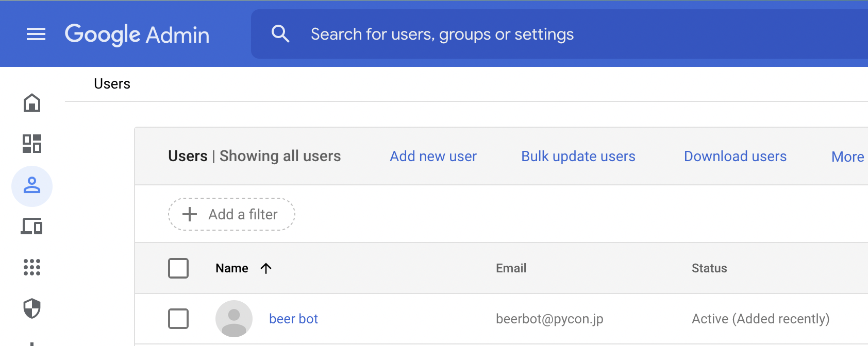
Task: Open the Dashboard sidebar icon
Action: click(32, 144)
